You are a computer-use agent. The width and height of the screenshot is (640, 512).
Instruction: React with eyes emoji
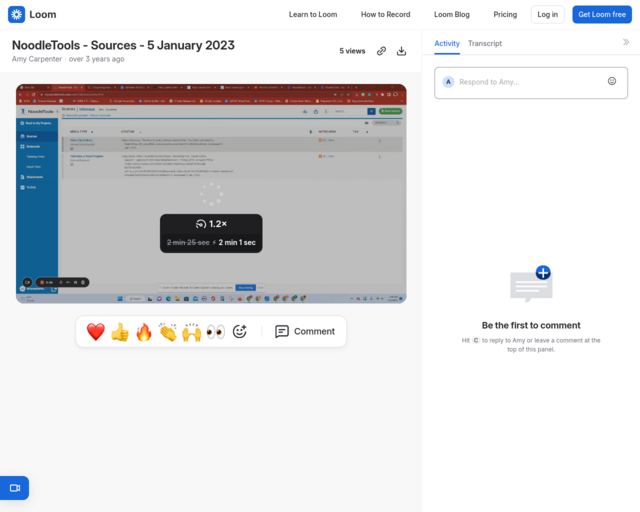click(216, 332)
